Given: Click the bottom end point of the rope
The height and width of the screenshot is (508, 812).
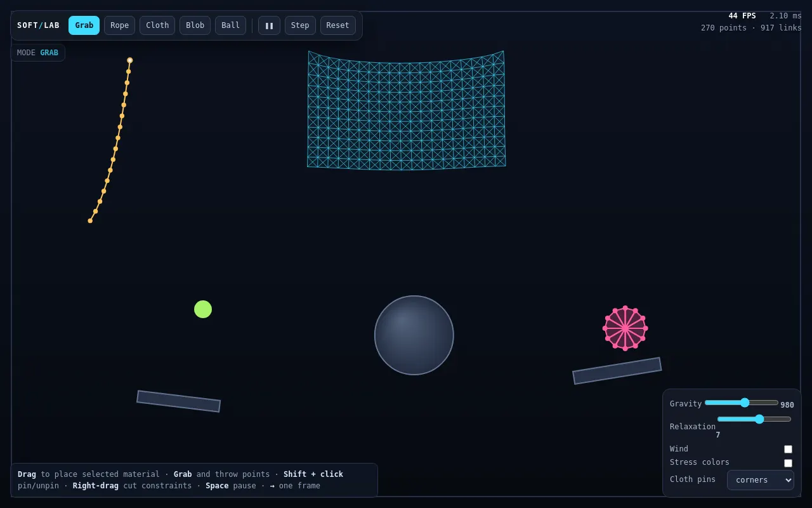Looking at the screenshot, I should (90, 221).
